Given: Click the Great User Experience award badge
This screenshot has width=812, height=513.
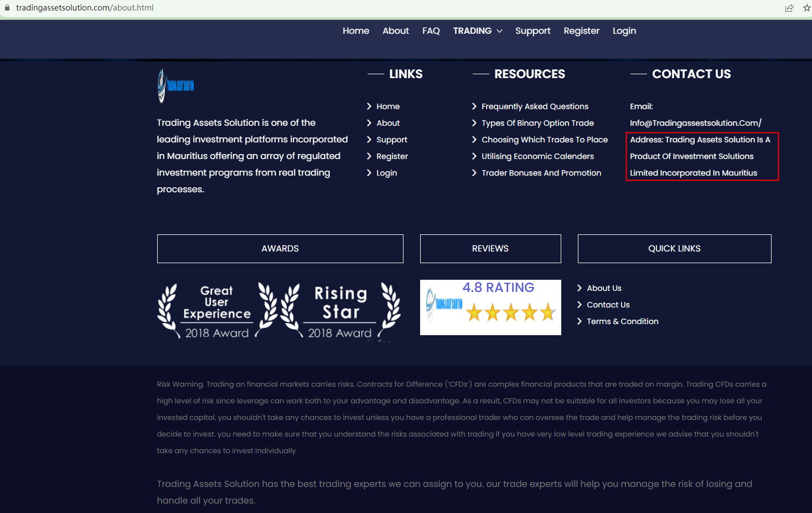Looking at the screenshot, I should tap(217, 311).
